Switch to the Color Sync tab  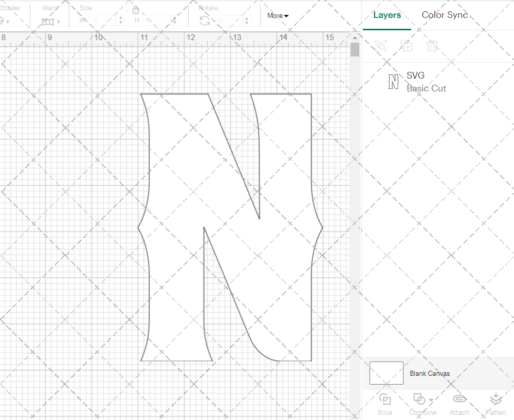pyautogui.click(x=445, y=15)
